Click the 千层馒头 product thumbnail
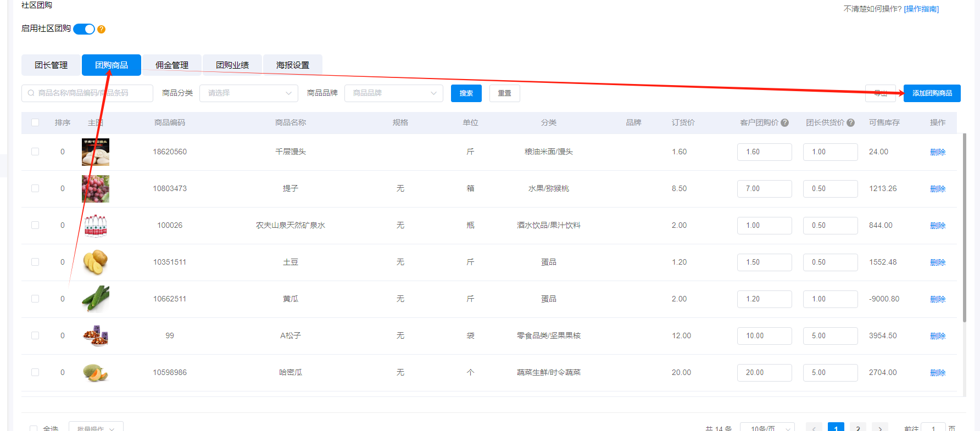 (x=96, y=152)
